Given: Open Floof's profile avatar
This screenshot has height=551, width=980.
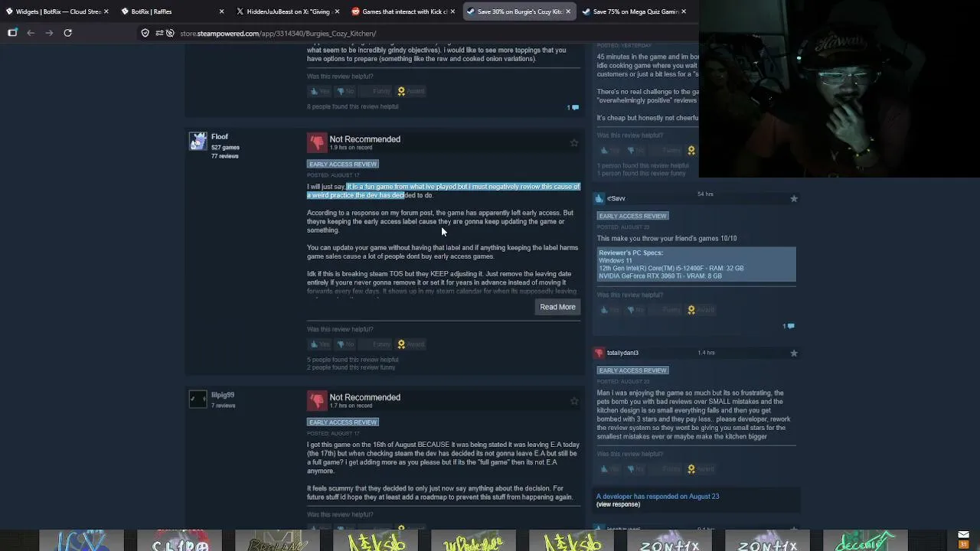Looking at the screenshot, I should click(198, 142).
